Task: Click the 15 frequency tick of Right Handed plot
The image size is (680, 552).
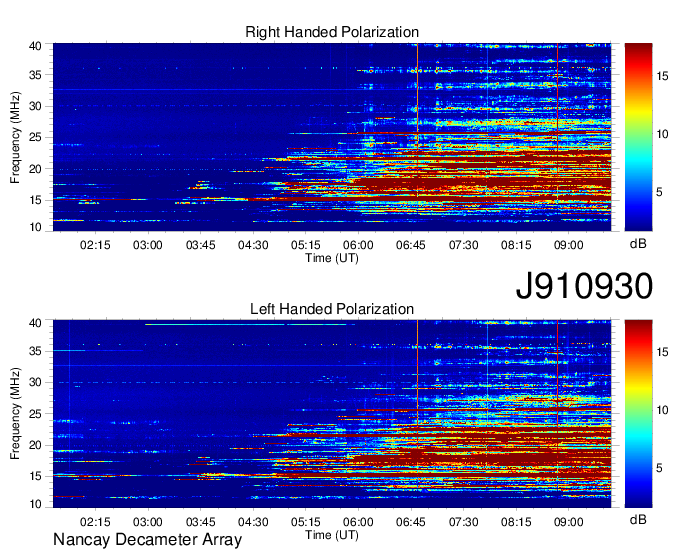Action: point(35,200)
